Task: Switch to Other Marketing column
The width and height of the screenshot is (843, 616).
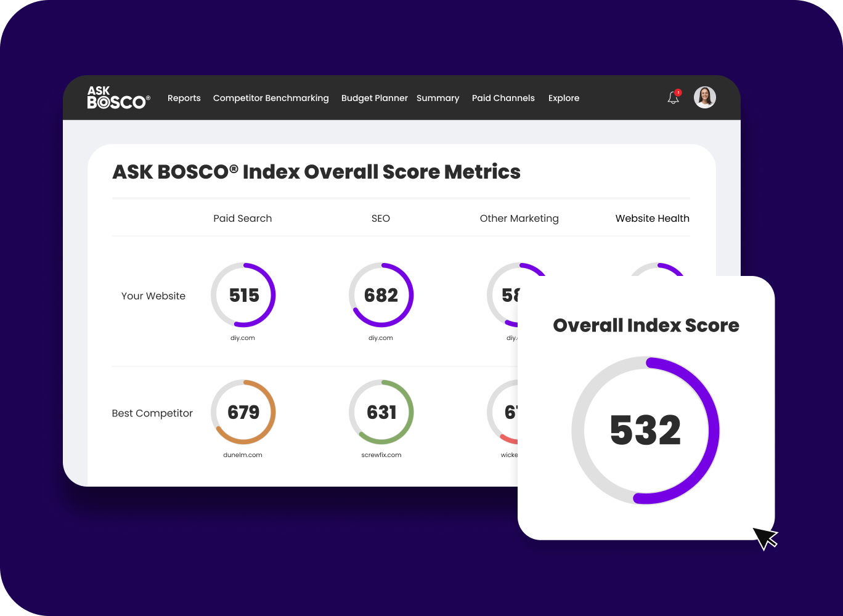Action: (519, 218)
